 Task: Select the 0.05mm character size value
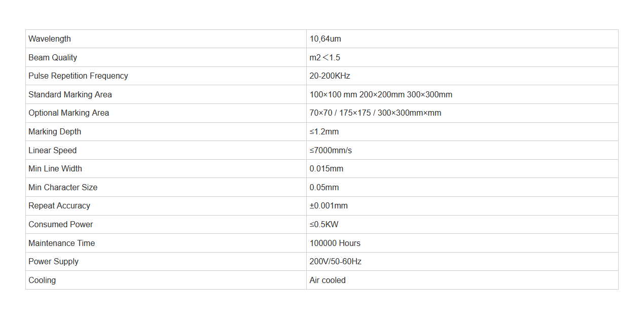(324, 188)
